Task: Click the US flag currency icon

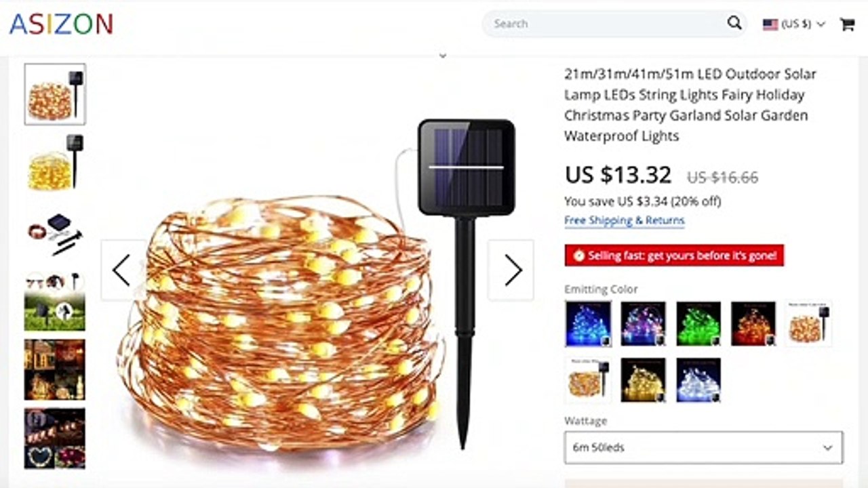Action: [x=770, y=24]
